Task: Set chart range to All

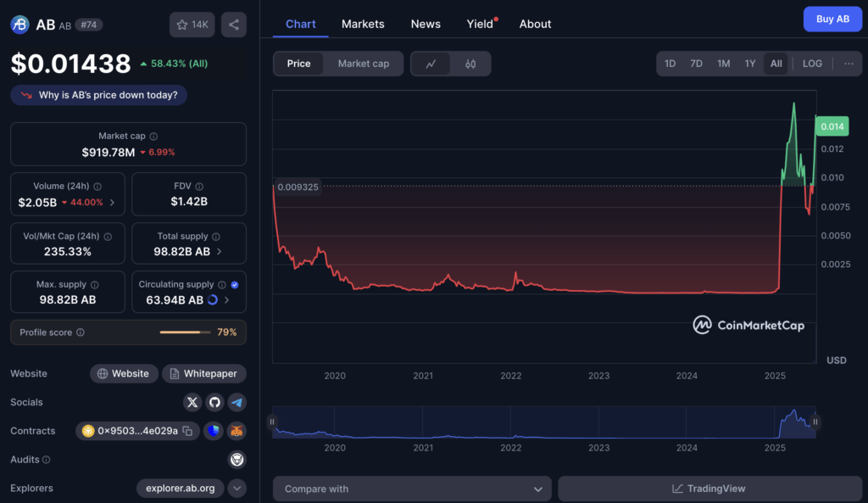Action: click(776, 64)
